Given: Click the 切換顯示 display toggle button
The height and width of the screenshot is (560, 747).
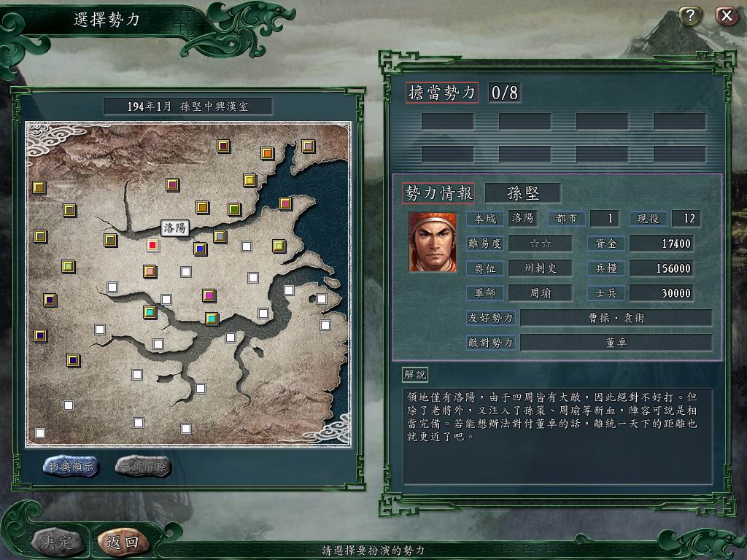Looking at the screenshot, I should point(71,466).
